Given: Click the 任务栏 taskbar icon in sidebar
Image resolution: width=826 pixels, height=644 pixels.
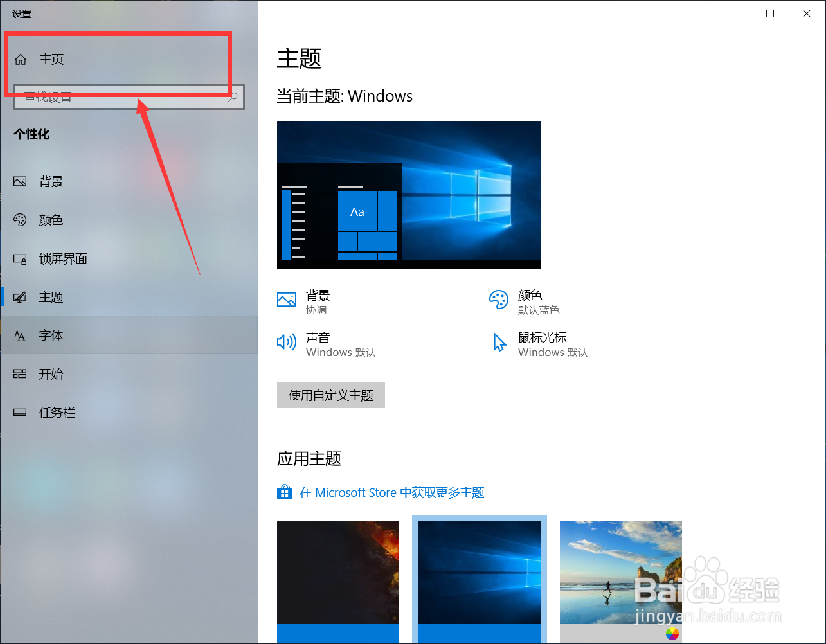Looking at the screenshot, I should point(20,413).
